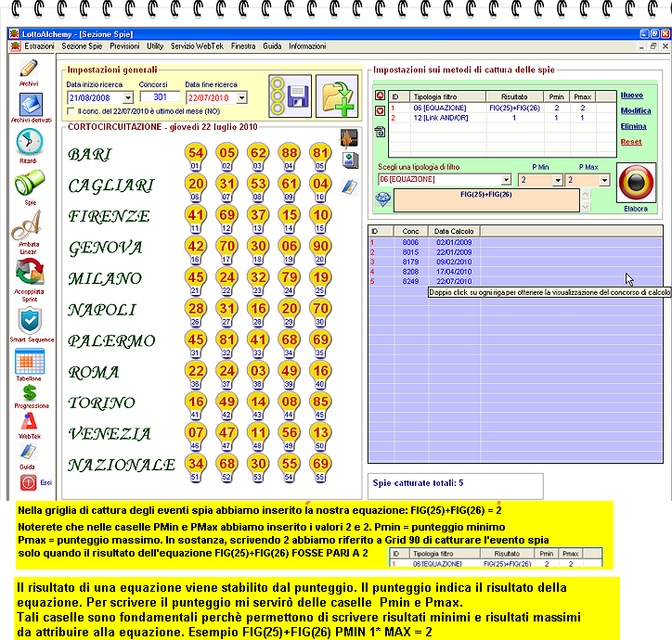The height and width of the screenshot is (640, 672).
Task: Click the Nuovo link
Action: point(632,96)
